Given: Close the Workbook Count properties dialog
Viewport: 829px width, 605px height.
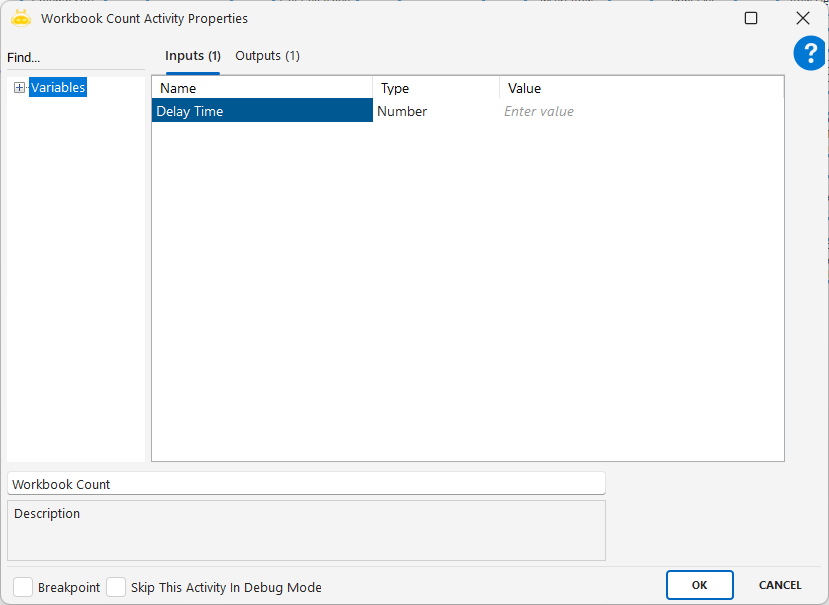Looking at the screenshot, I should [x=802, y=18].
